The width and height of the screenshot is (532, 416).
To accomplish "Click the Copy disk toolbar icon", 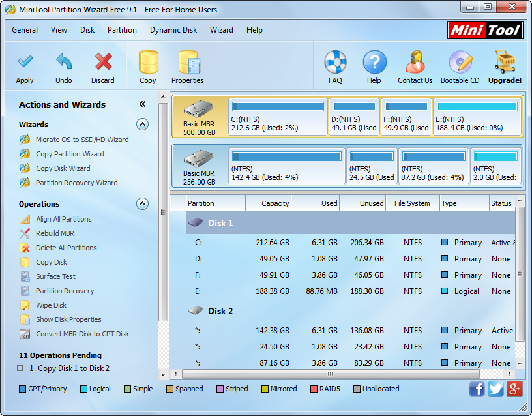I will (x=148, y=62).
